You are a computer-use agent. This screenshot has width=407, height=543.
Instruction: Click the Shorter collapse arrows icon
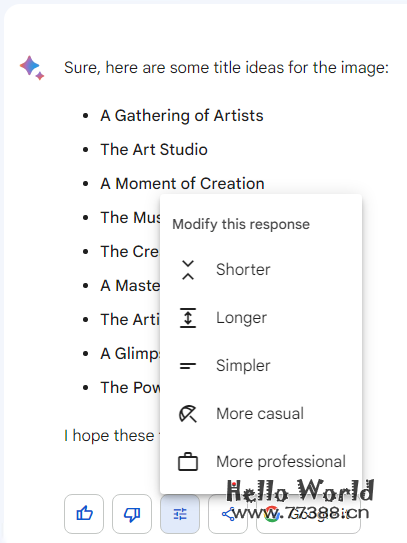(188, 270)
